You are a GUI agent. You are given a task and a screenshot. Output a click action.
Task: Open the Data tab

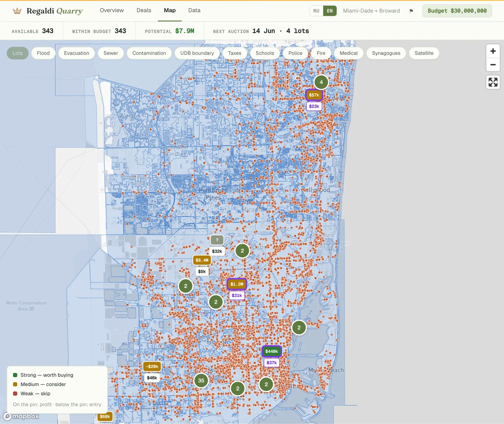click(194, 10)
